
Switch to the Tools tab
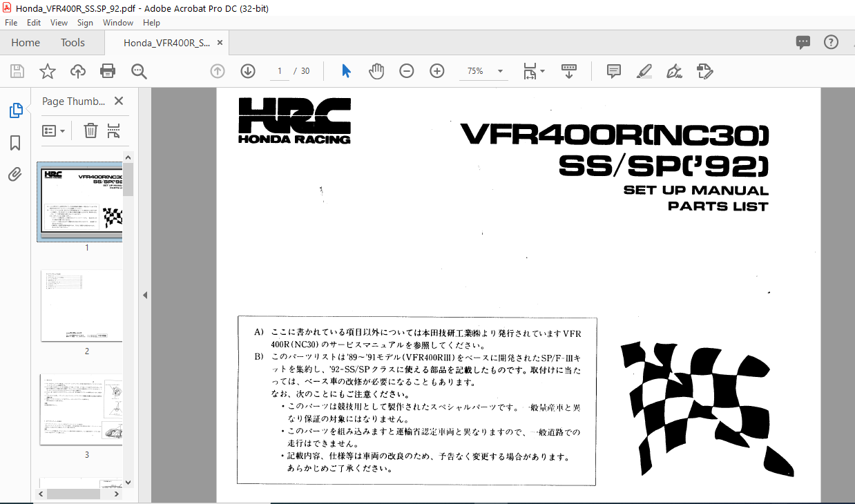pos(73,43)
